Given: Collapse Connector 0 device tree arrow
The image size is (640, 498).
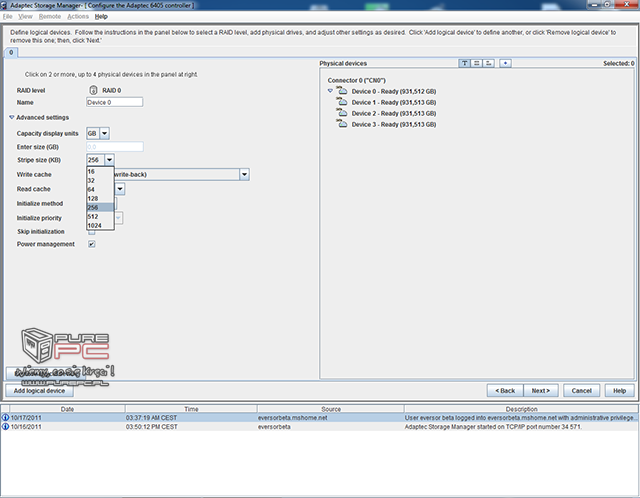Looking at the screenshot, I should pos(330,91).
